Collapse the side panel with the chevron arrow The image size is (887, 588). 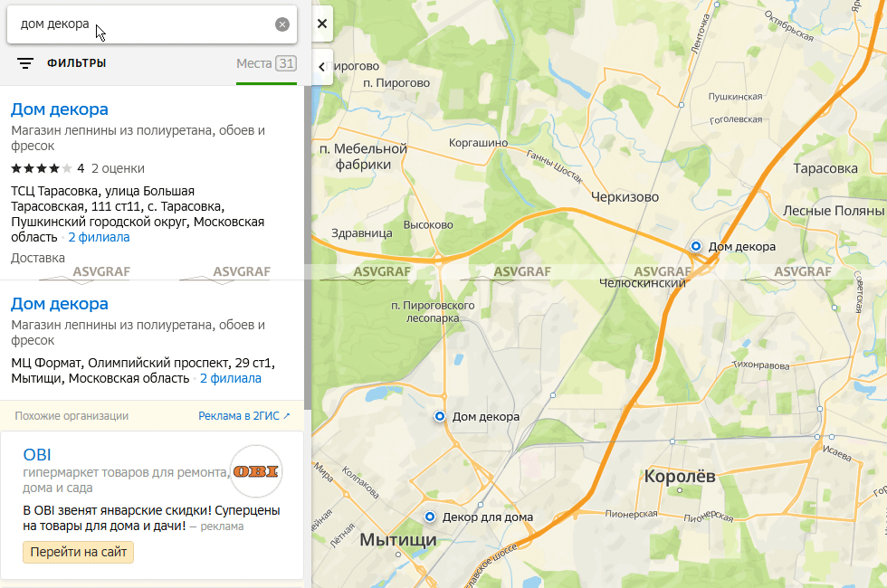click(321, 67)
